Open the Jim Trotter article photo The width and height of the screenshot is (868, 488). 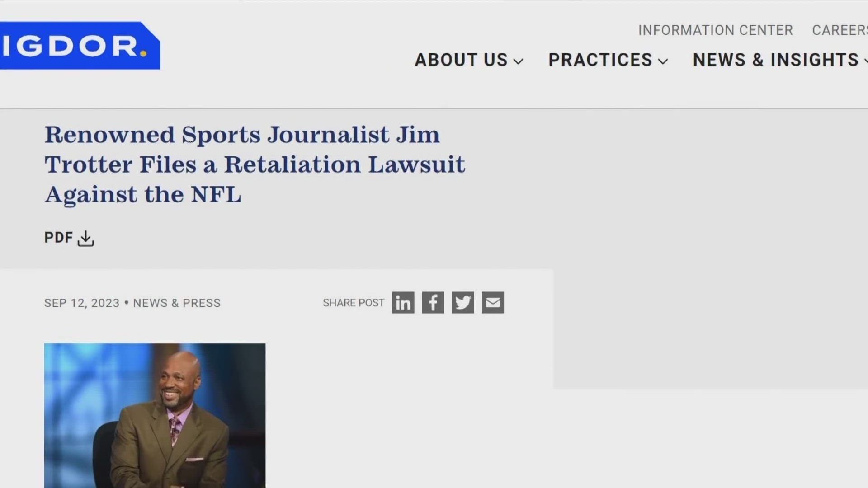(155, 416)
